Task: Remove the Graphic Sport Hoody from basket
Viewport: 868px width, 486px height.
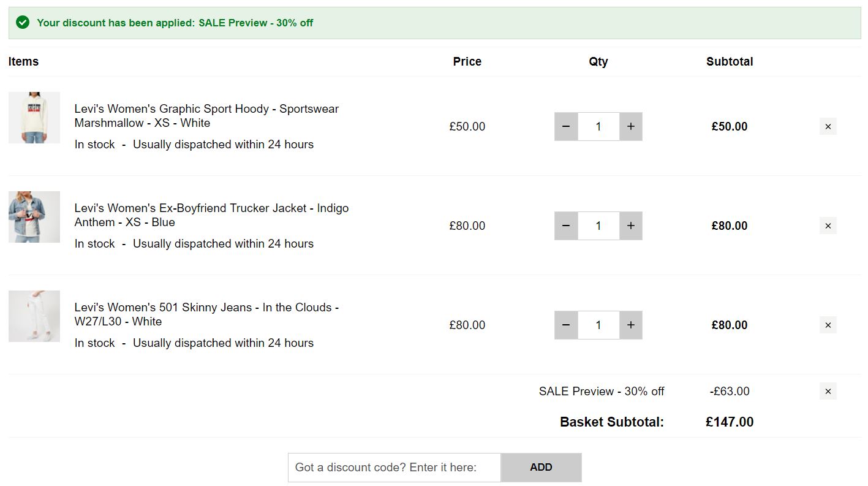Action: point(828,127)
